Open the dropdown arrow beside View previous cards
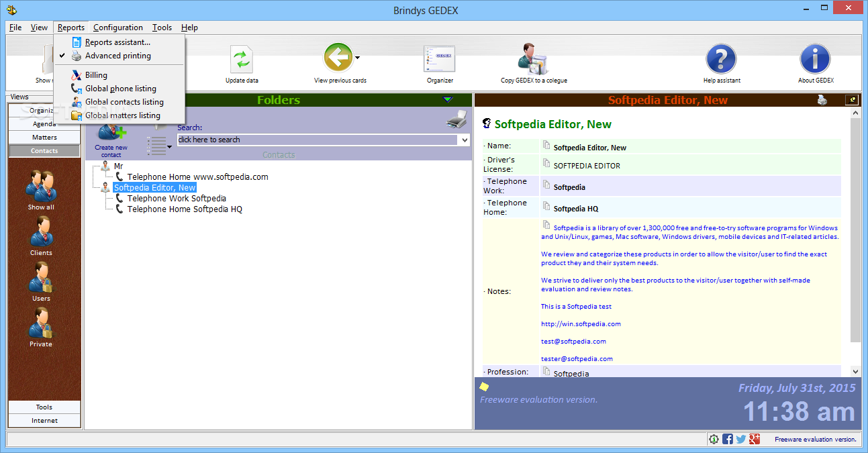868x453 pixels. (357, 58)
